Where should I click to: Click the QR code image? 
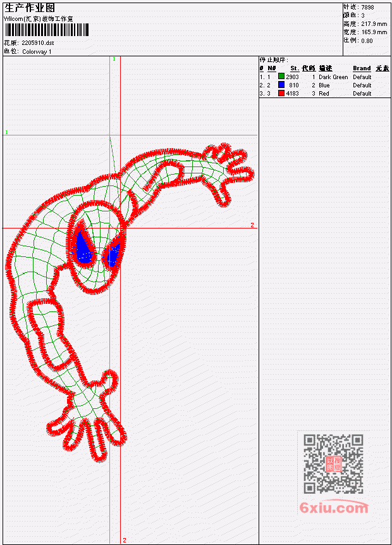pos(333,463)
